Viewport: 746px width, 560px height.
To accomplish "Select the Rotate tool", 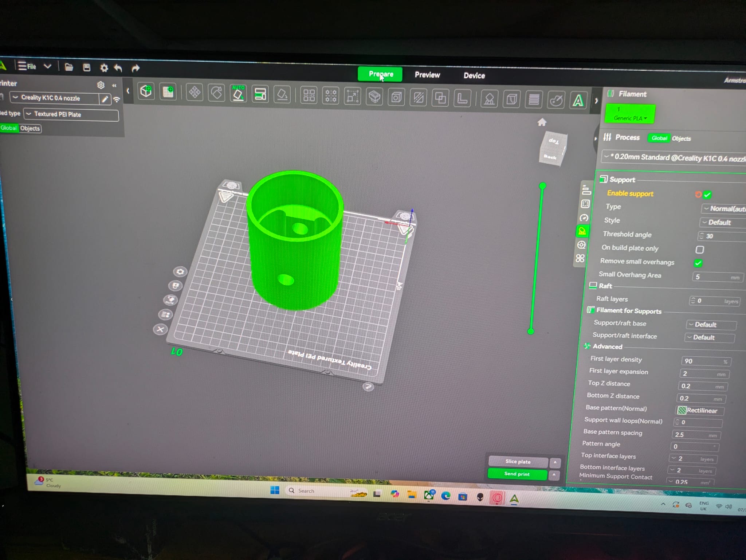I will point(216,93).
